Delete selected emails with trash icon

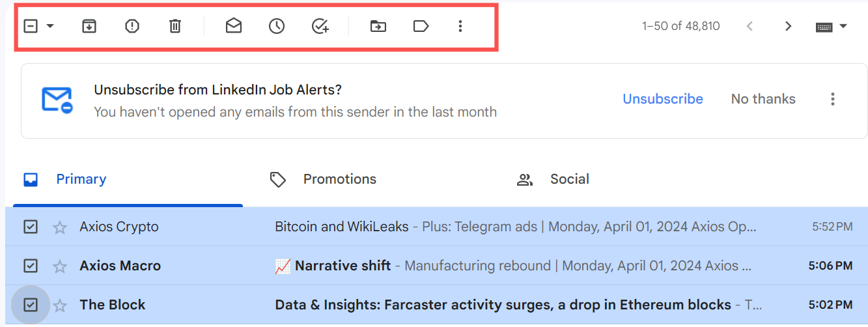pos(175,26)
